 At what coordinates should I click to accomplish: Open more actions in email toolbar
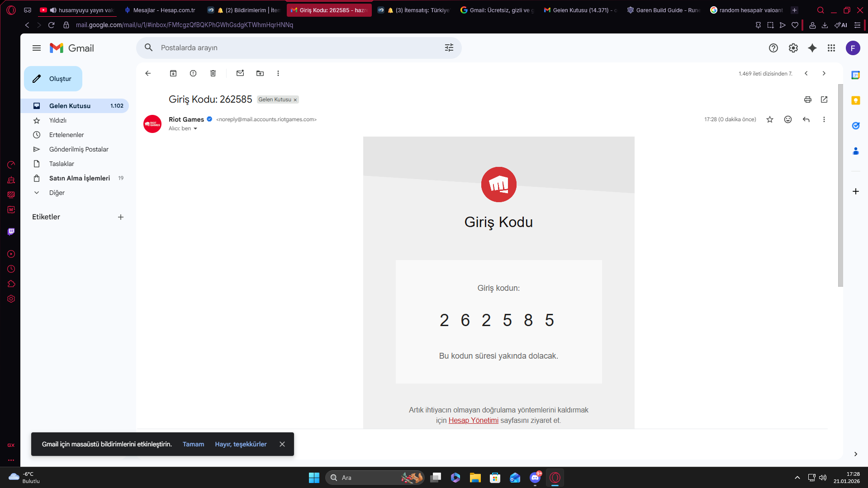tap(278, 73)
